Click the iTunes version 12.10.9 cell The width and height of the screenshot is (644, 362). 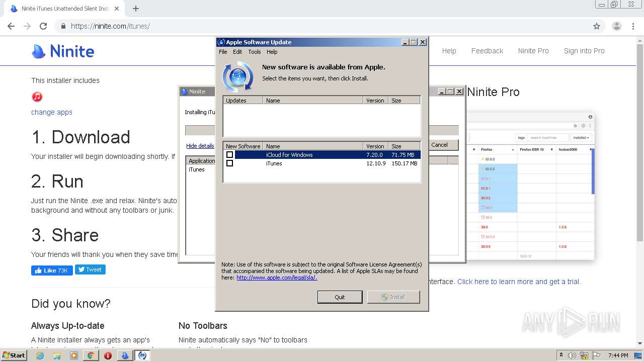pos(376,163)
